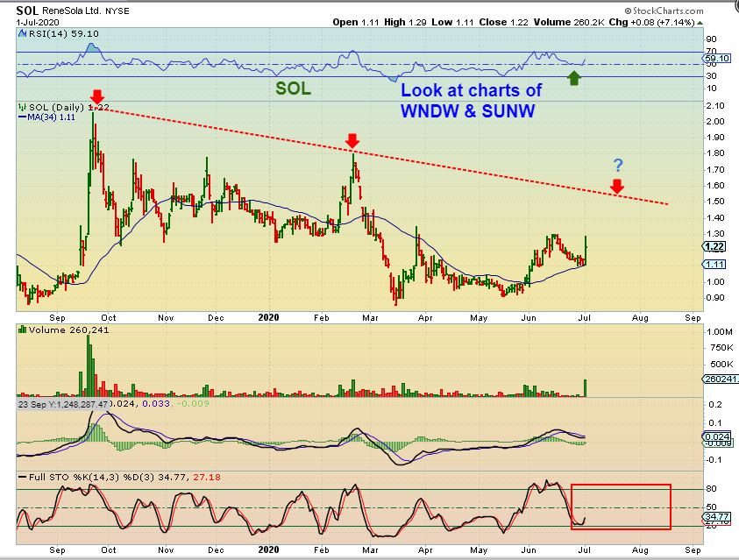Click the 1.80 price axis label

point(715,153)
